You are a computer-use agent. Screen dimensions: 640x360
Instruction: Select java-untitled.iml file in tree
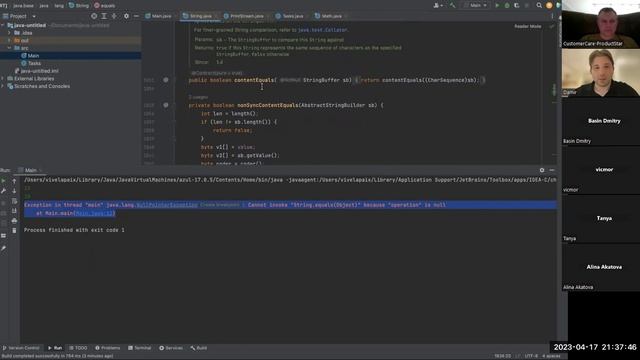point(40,71)
